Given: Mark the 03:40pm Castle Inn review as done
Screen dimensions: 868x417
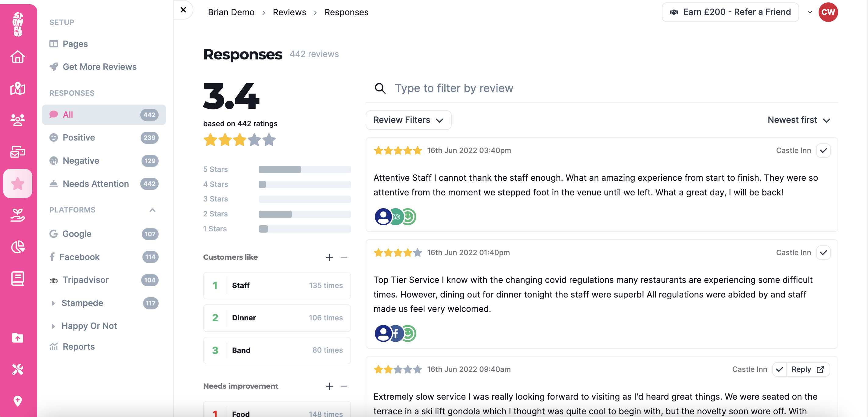Looking at the screenshot, I should (x=823, y=151).
